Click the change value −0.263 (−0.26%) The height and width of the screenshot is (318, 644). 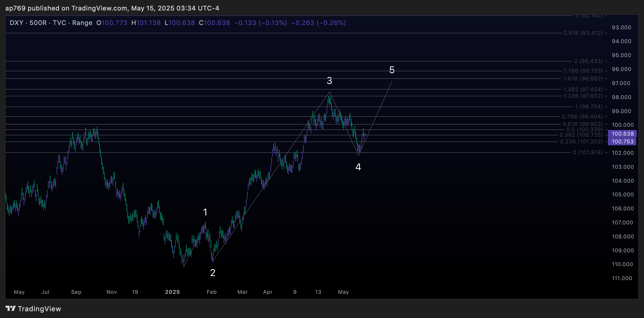coord(318,23)
